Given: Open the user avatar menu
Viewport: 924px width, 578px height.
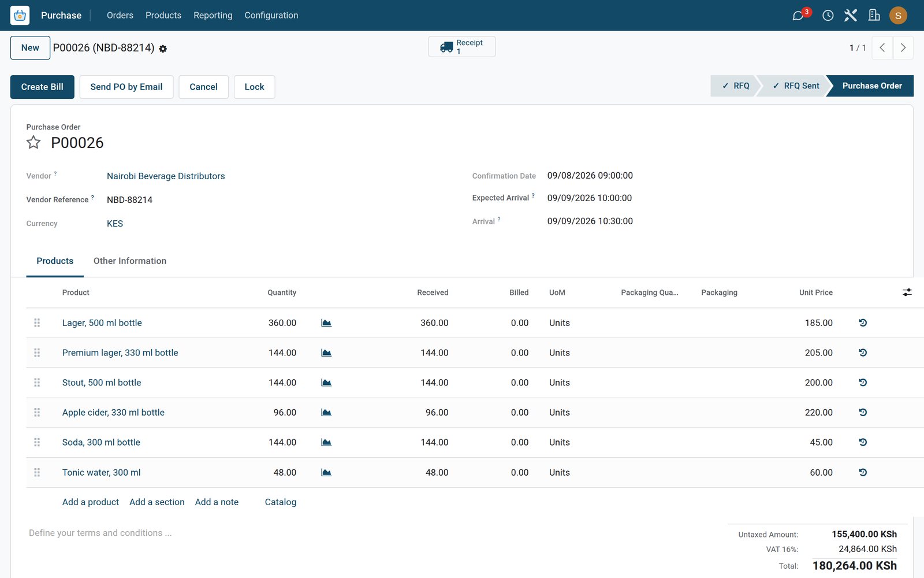Looking at the screenshot, I should (898, 16).
